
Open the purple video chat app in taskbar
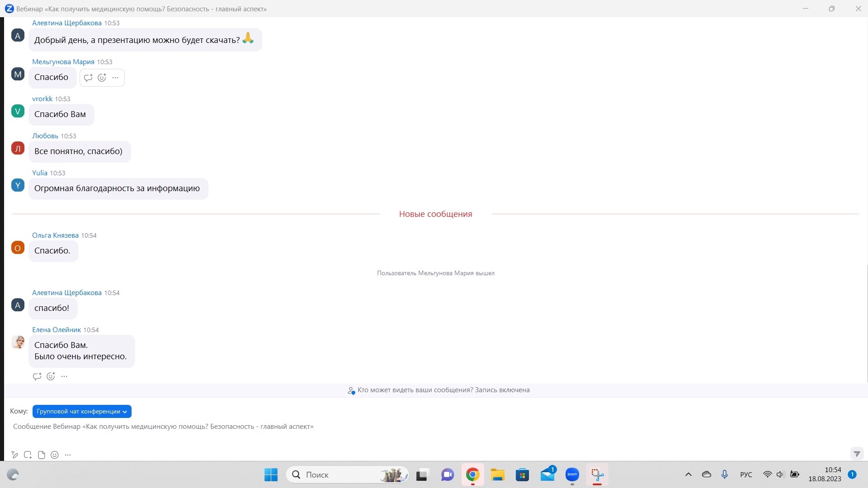(448, 475)
